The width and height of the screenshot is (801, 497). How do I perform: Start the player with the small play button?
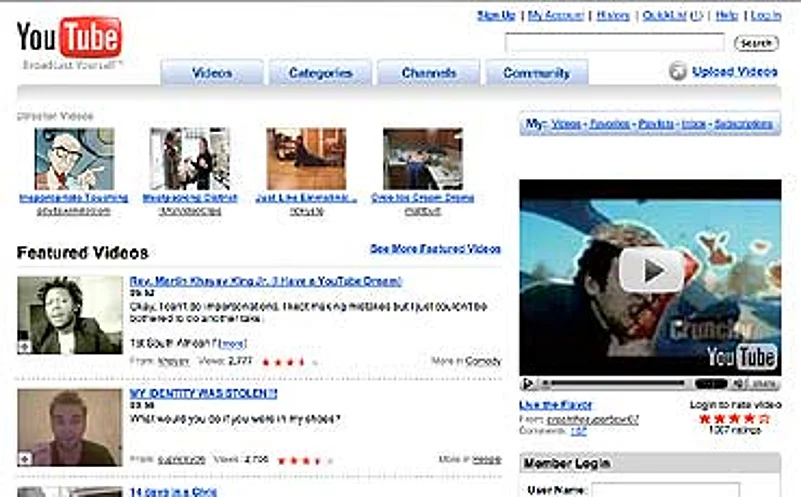pos(528,384)
